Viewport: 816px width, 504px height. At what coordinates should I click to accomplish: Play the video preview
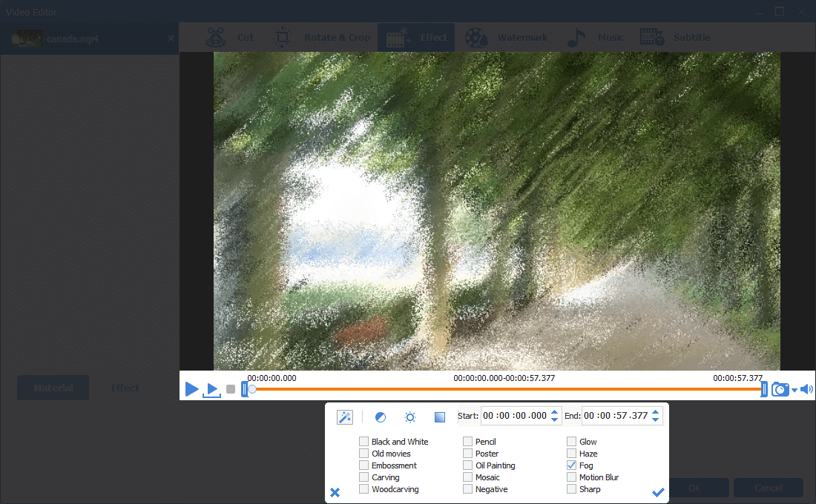pyautogui.click(x=191, y=389)
